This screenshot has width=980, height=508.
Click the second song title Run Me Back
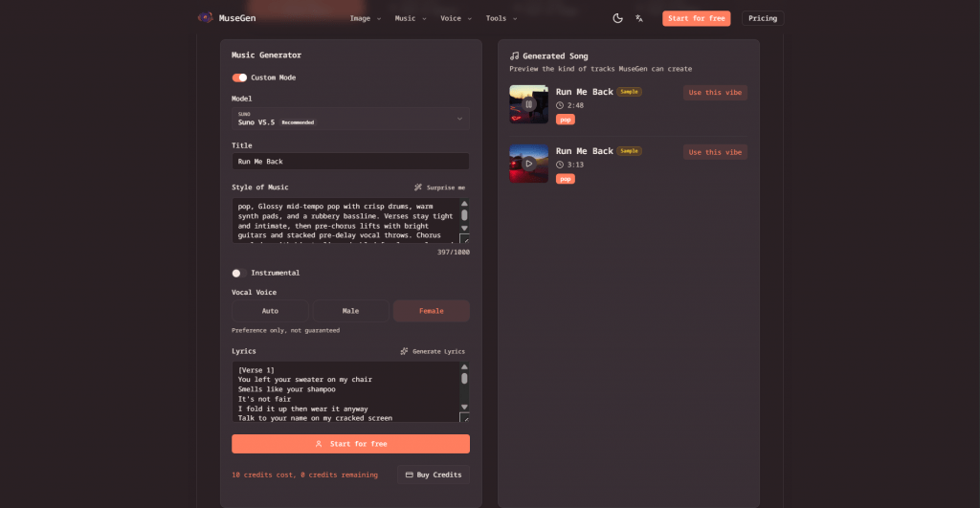pos(585,151)
